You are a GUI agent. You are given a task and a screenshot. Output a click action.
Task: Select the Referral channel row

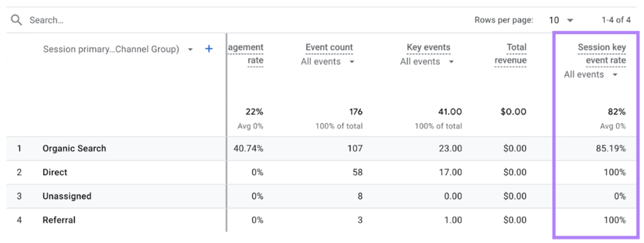(x=59, y=220)
